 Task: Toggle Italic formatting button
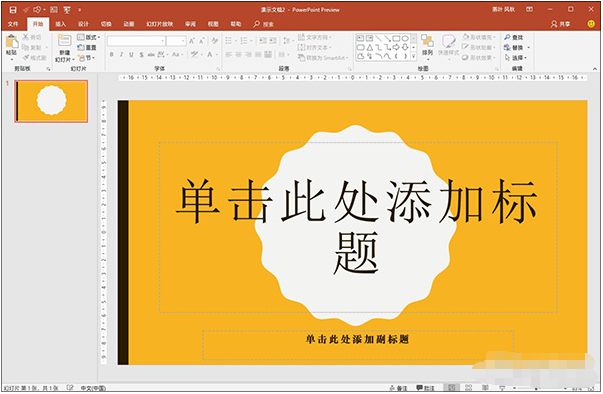tap(121, 55)
